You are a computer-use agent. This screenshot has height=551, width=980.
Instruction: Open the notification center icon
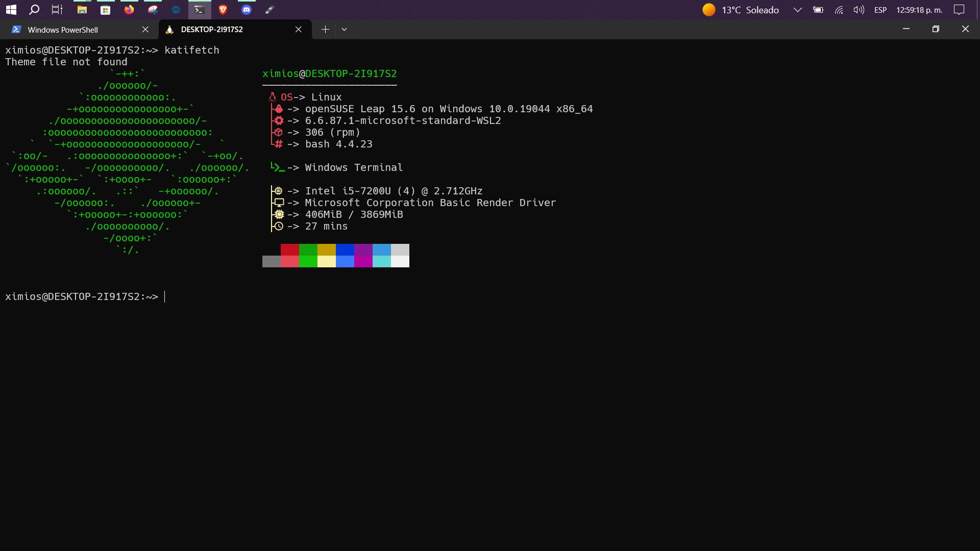pos(959,10)
